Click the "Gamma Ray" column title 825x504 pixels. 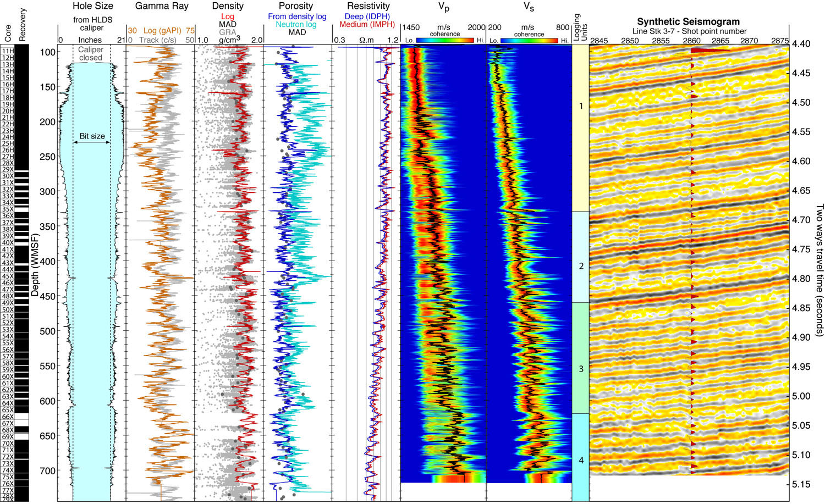[x=162, y=6]
